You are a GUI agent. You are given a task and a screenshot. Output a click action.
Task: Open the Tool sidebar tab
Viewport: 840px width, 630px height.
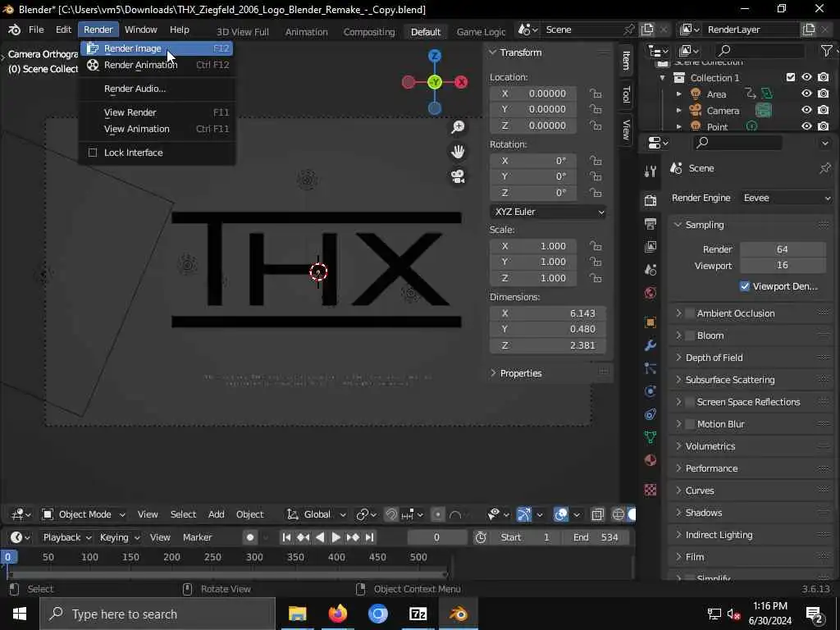pyautogui.click(x=626, y=94)
